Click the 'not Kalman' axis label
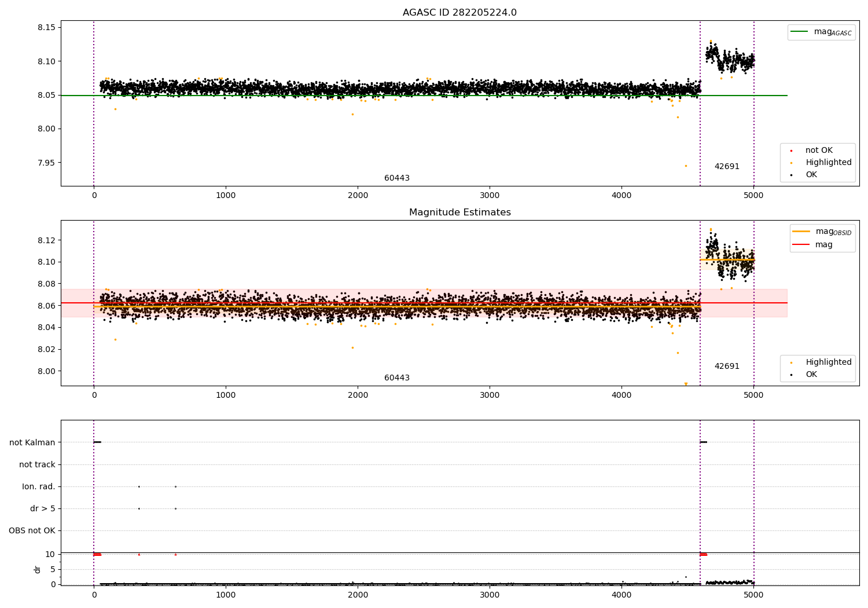 (32, 443)
